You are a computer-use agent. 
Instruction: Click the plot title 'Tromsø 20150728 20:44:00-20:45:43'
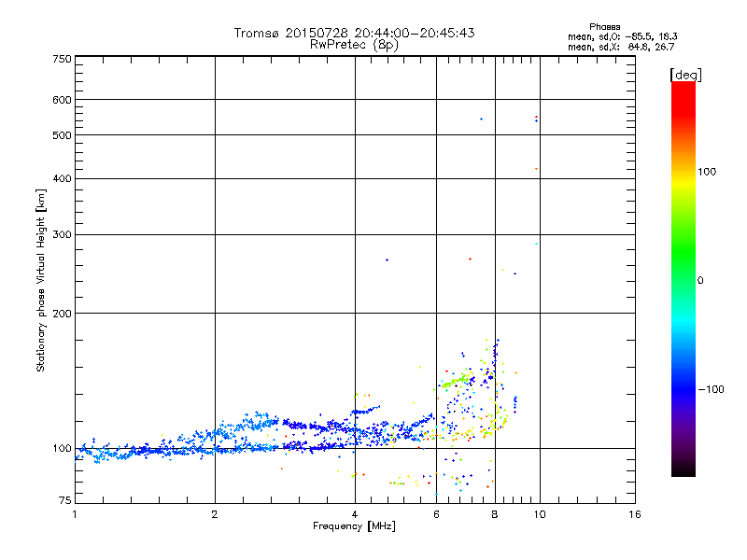[354, 33]
